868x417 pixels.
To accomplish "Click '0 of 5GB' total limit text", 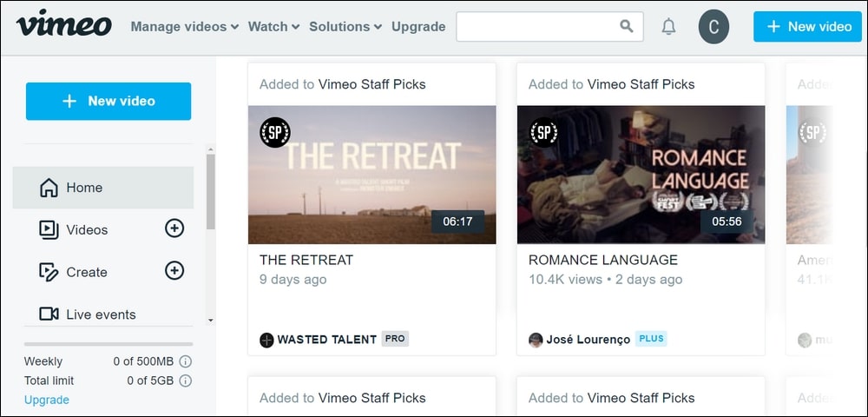I will (x=150, y=381).
